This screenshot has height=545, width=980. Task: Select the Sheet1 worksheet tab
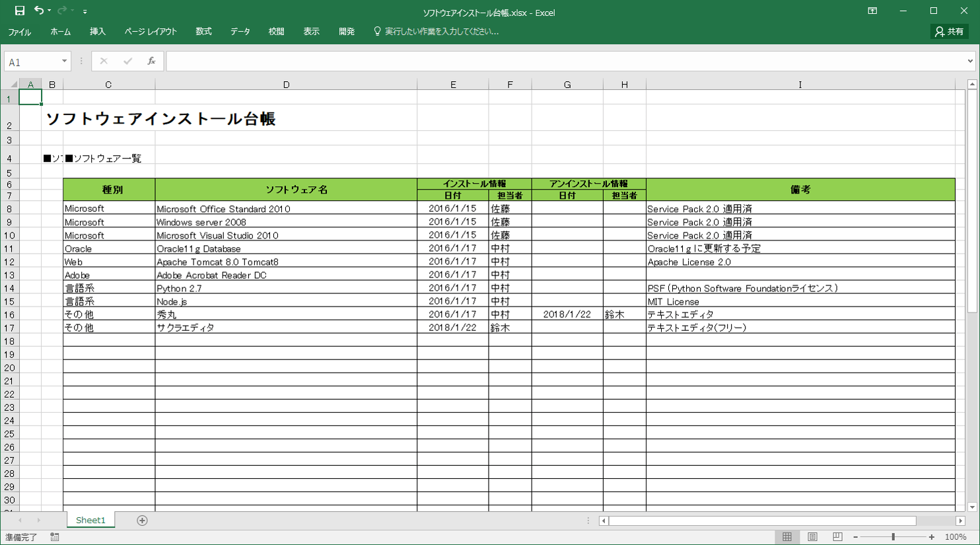click(90, 521)
